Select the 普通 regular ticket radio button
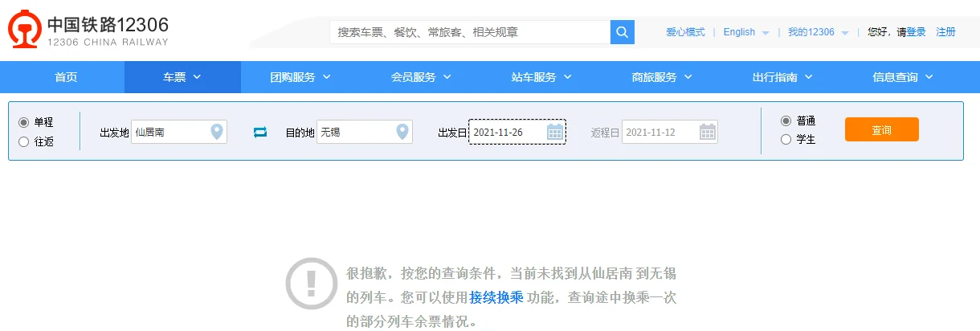The height and width of the screenshot is (331, 980). (786, 121)
